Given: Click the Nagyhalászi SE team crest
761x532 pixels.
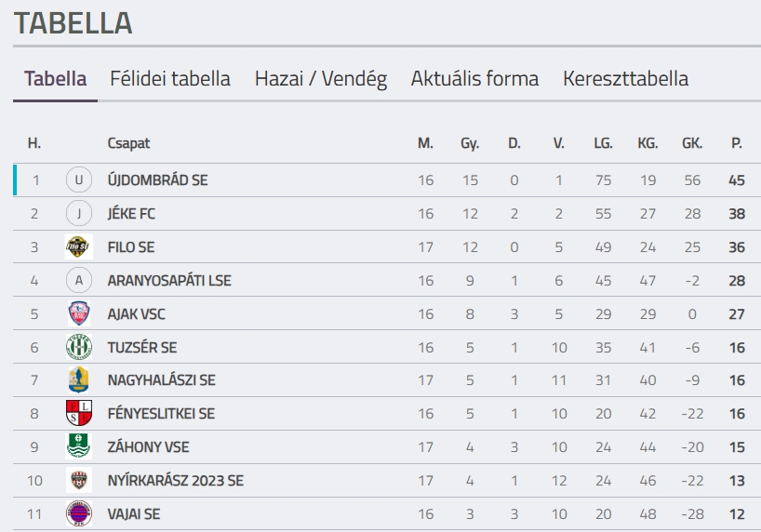Looking at the screenshot, I should [x=78, y=380].
